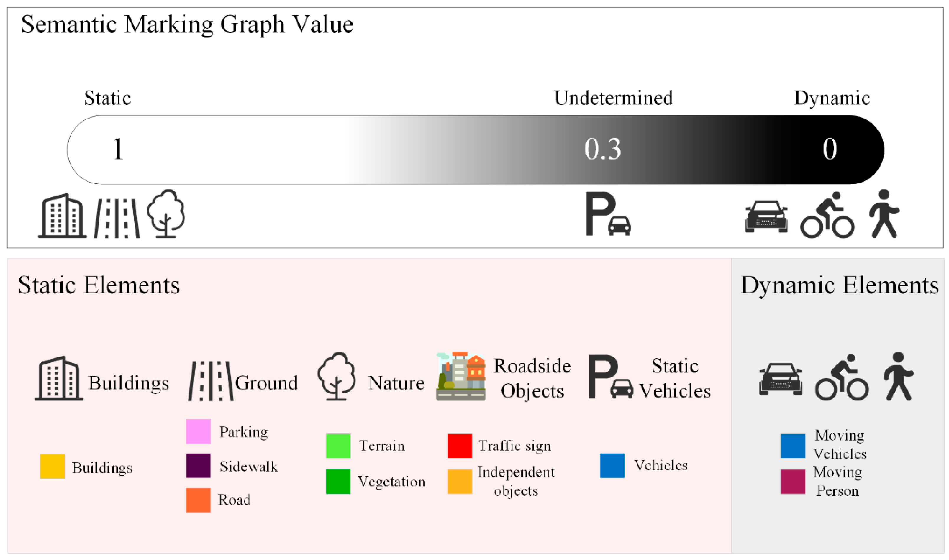This screenshot has height=560, width=949.
Task: Click the tree icon under the gradient bar
Action: point(166,214)
